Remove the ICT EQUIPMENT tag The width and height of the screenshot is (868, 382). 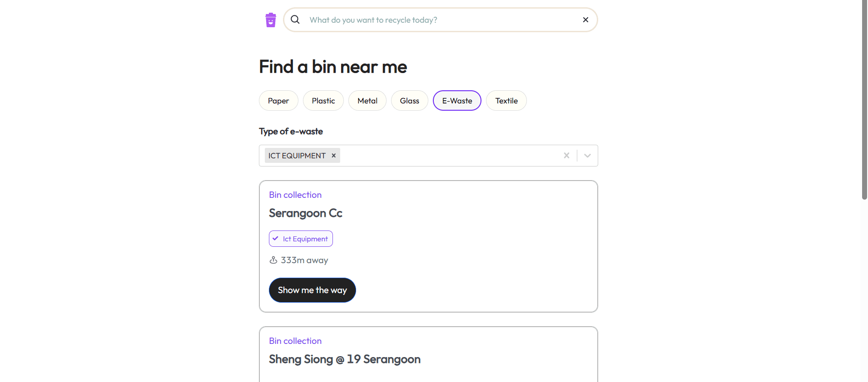334,156
